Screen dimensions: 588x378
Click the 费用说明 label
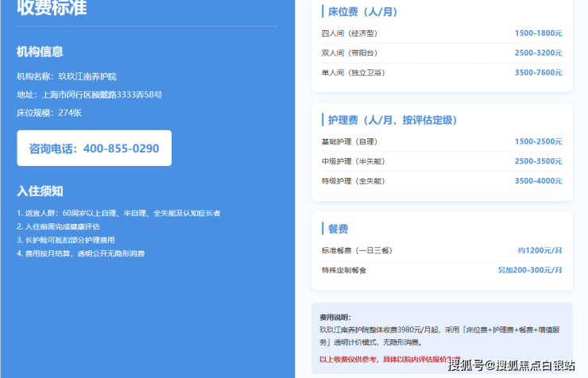tap(335, 318)
